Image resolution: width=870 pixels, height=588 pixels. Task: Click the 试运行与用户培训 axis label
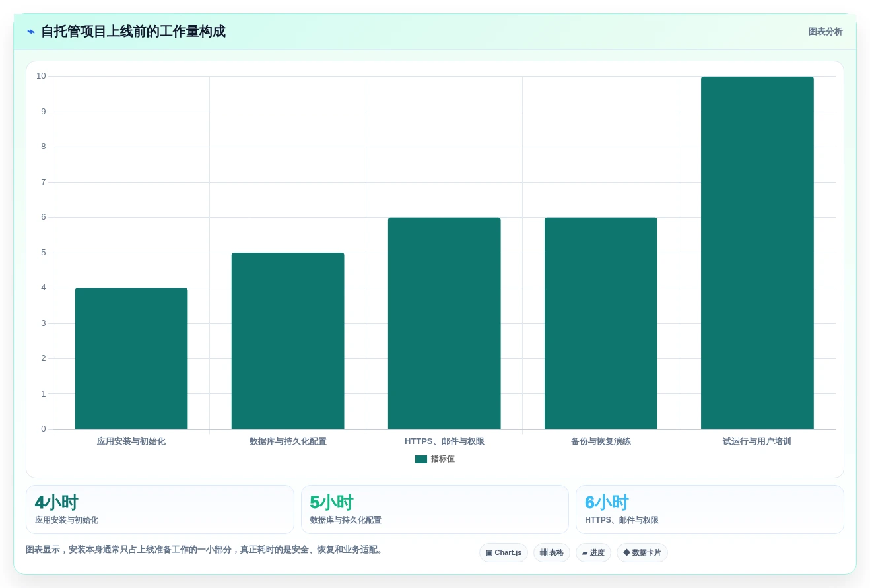pyautogui.click(x=757, y=441)
